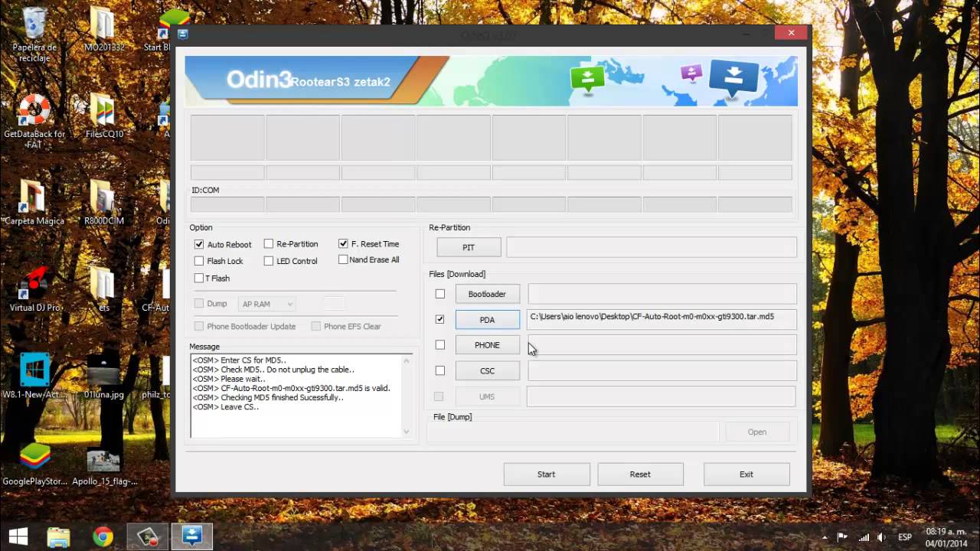Click the CSC file button
Screen dimensions: 980x551
487,371
